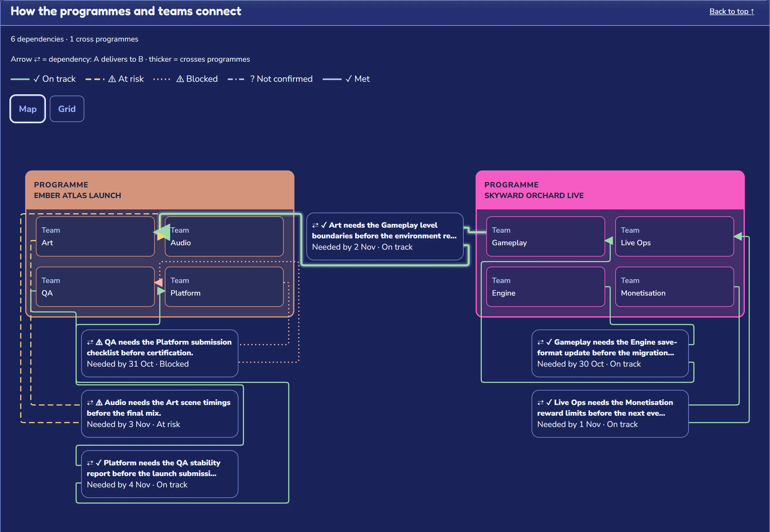Click the checkmark icon in Live Ops dependency card
770x532 pixels.
point(549,402)
